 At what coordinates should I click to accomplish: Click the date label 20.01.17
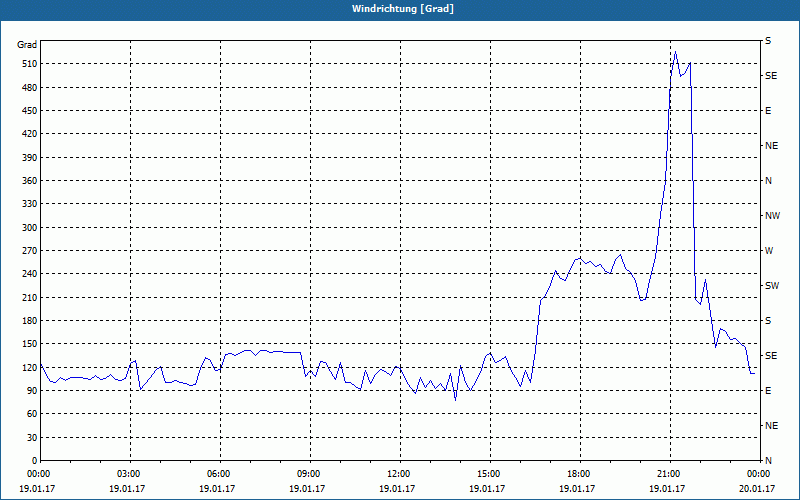[757, 488]
